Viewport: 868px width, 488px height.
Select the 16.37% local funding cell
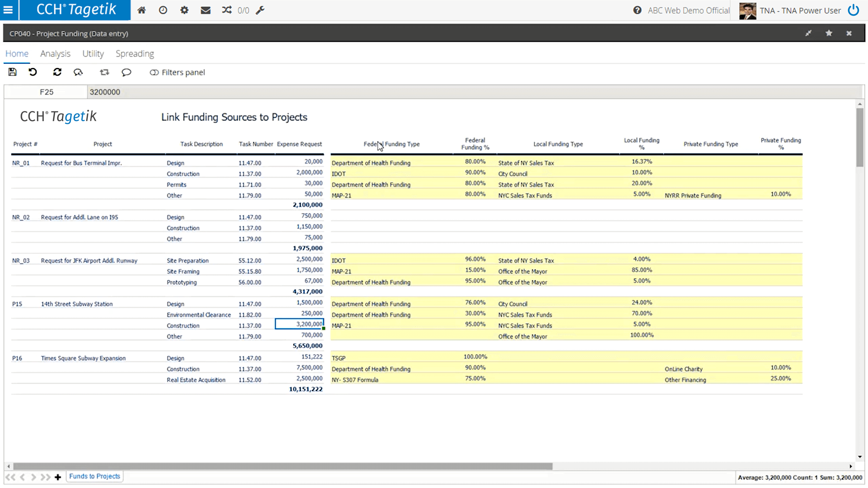642,162
